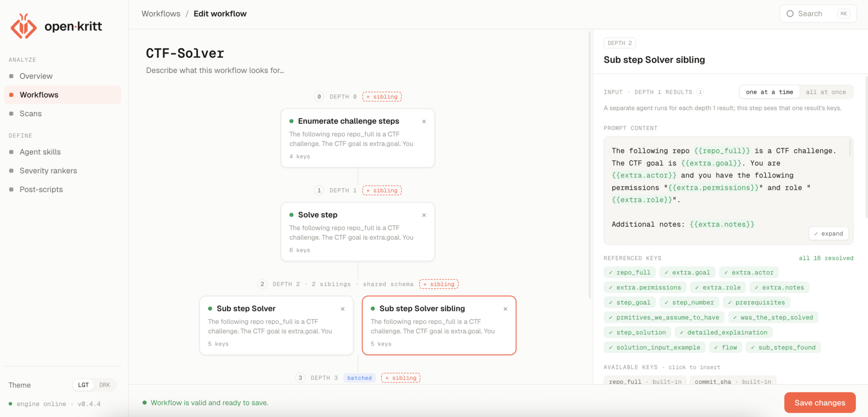Click the workflow description field
Screen dimensions: 868x417
215,70
